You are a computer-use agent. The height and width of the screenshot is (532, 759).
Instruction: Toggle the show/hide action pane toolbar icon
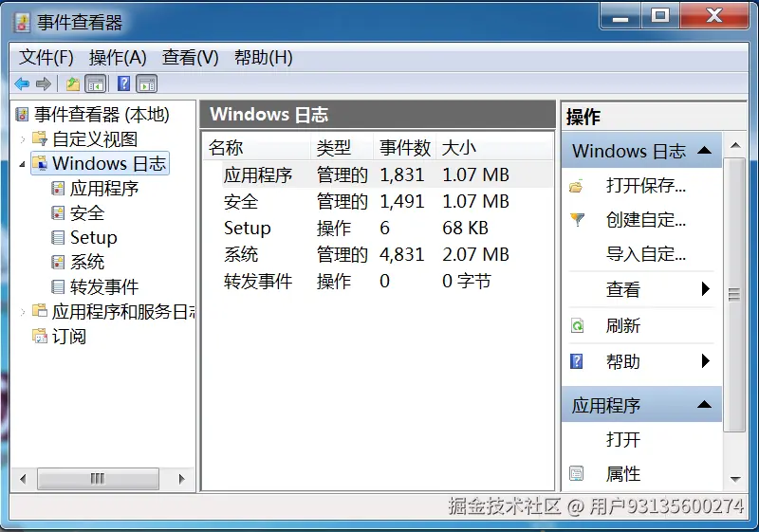tap(147, 84)
